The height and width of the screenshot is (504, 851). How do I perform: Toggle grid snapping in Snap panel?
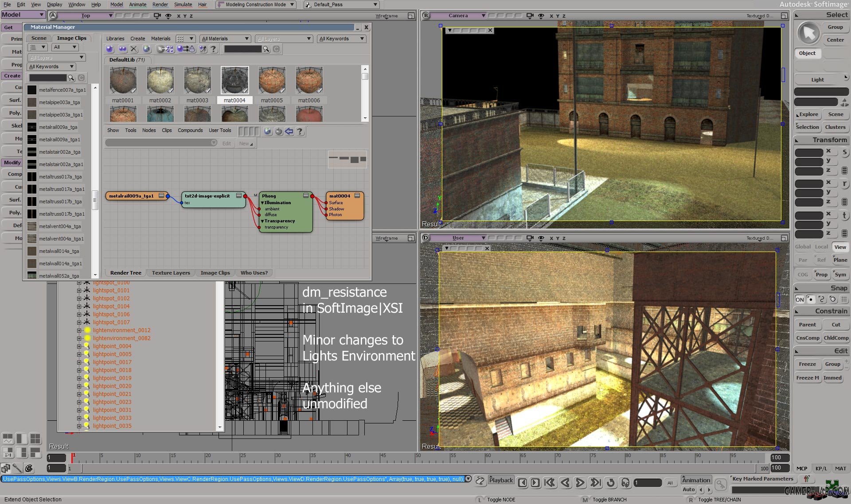tap(843, 299)
